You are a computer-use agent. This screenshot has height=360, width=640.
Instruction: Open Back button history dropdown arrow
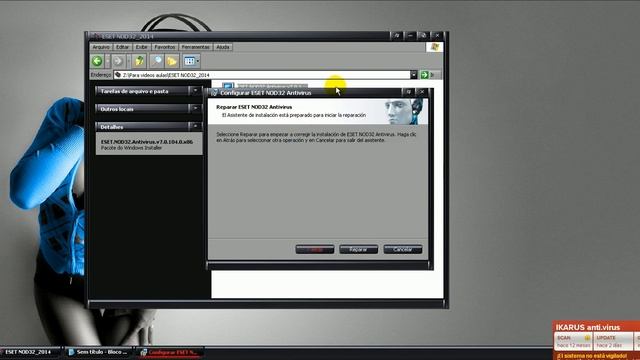click(x=107, y=61)
